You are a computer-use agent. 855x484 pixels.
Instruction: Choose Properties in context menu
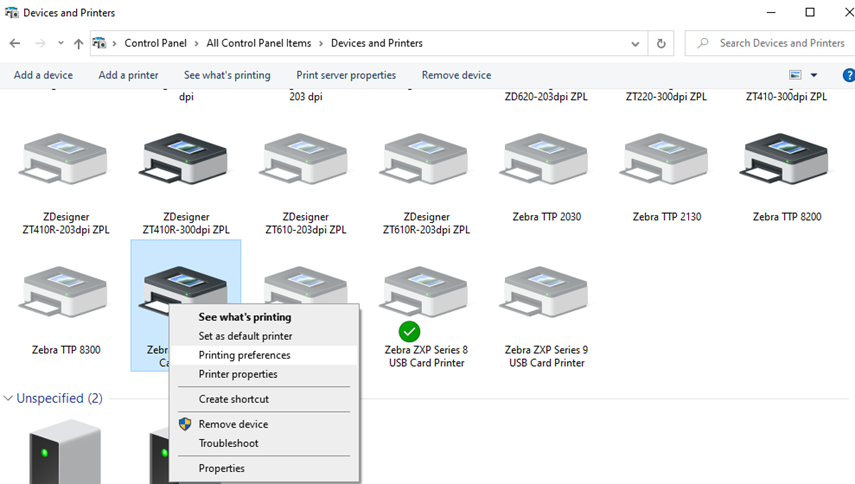[221, 468]
